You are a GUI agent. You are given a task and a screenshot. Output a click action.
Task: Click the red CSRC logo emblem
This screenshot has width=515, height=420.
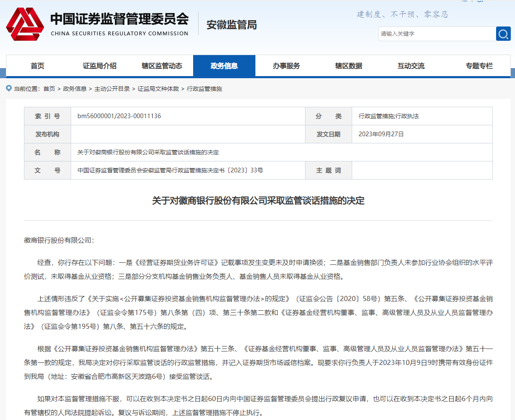25,24
